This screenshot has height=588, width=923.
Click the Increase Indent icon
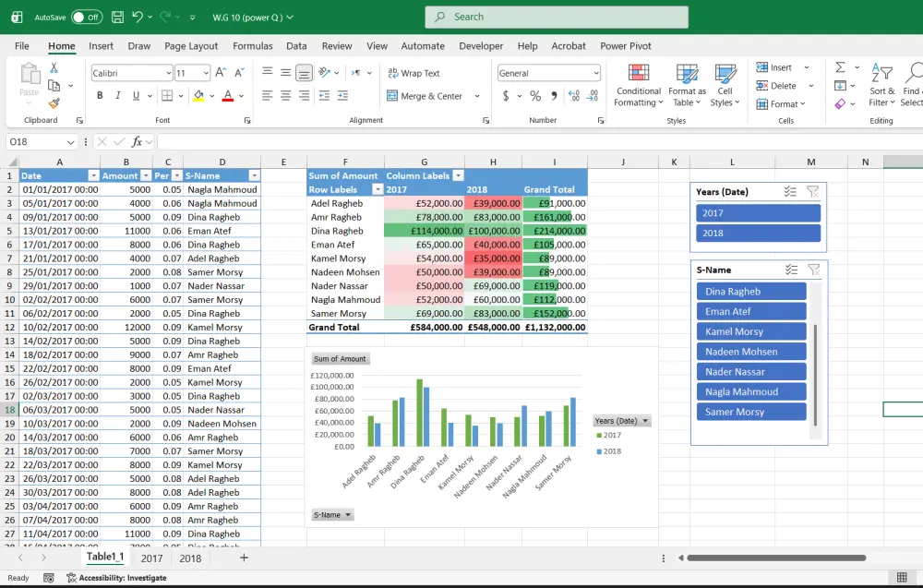pos(342,95)
